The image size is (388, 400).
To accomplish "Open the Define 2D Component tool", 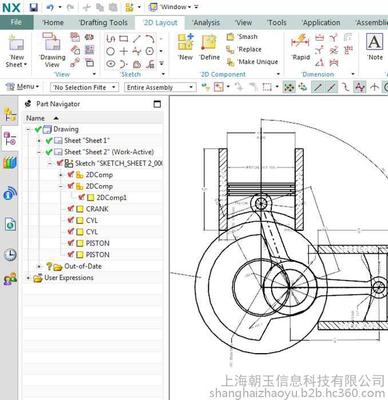I will pyautogui.click(x=210, y=47).
